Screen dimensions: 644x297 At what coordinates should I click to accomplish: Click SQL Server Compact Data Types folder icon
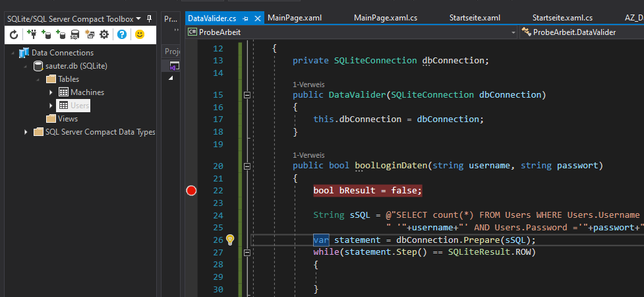point(38,131)
